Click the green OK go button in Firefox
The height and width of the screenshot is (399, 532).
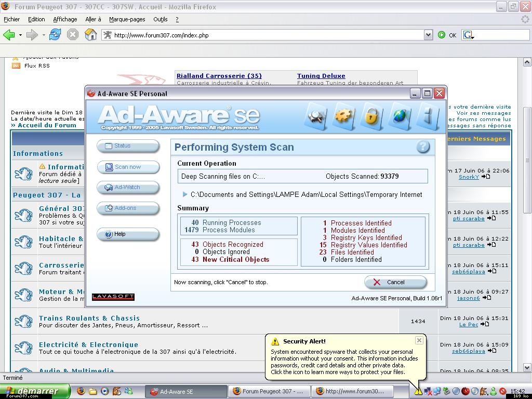[x=447, y=35]
